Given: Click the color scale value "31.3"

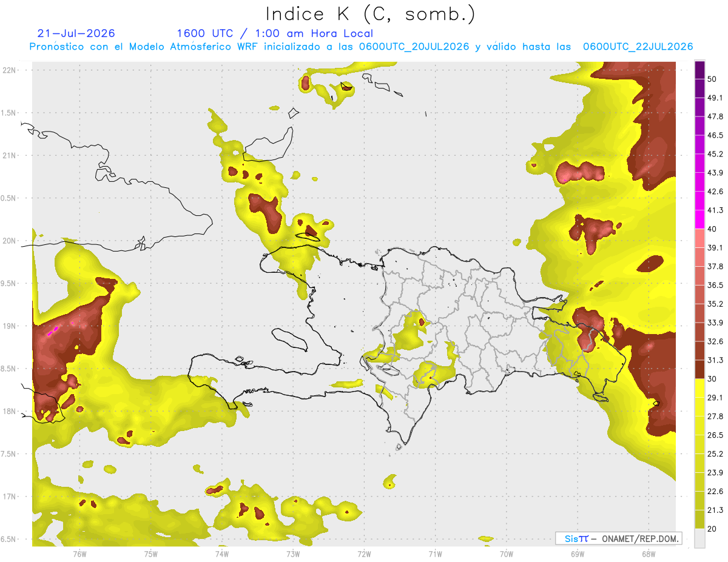Looking at the screenshot, I should (x=716, y=360).
